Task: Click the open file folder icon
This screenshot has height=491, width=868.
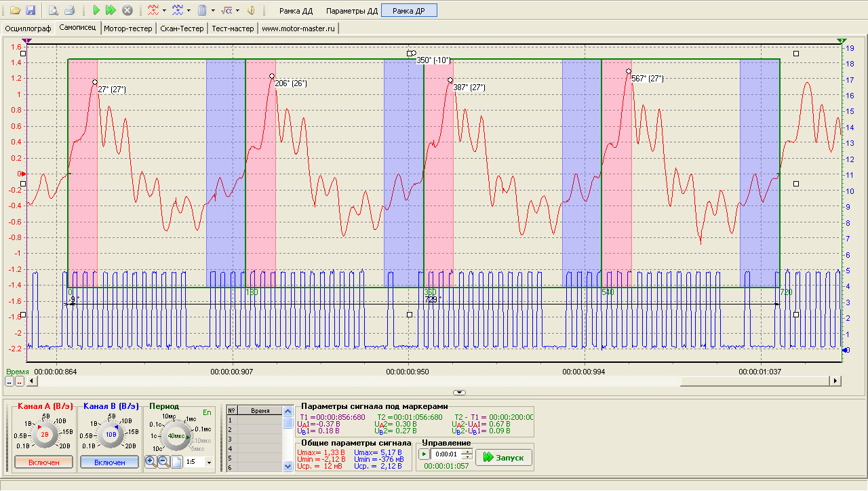Action: pos(15,10)
